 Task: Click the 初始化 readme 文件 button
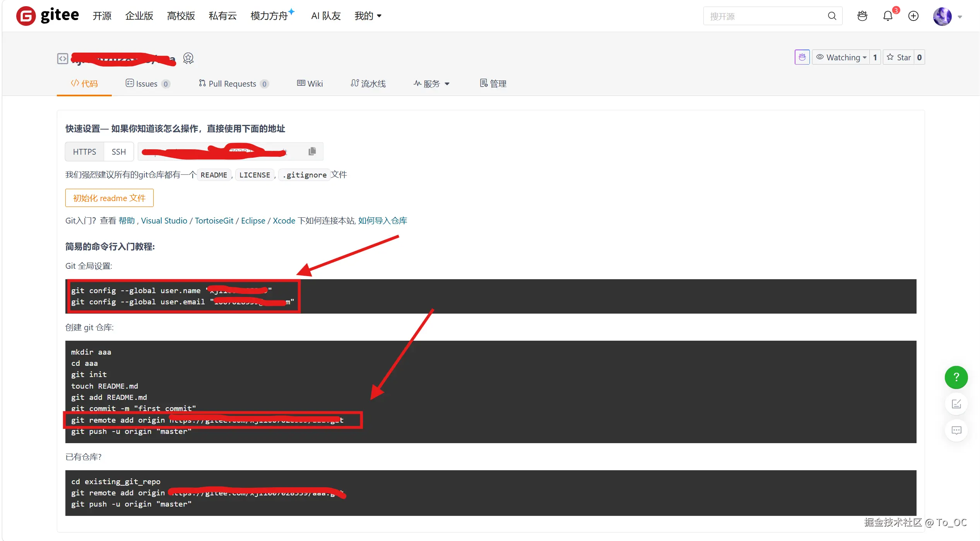(109, 198)
